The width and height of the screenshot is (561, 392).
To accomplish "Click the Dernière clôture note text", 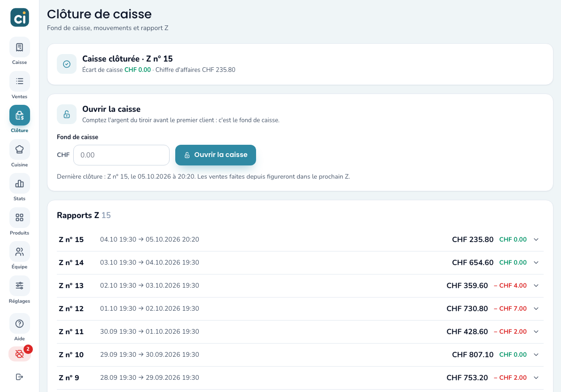I will (x=203, y=176).
